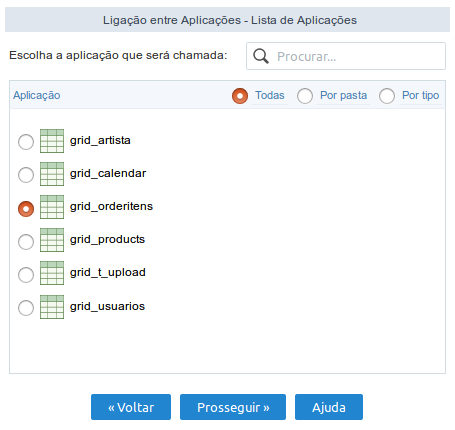Click the grid_t_upload table icon
Image resolution: width=455 pixels, height=430 pixels.
52,273
